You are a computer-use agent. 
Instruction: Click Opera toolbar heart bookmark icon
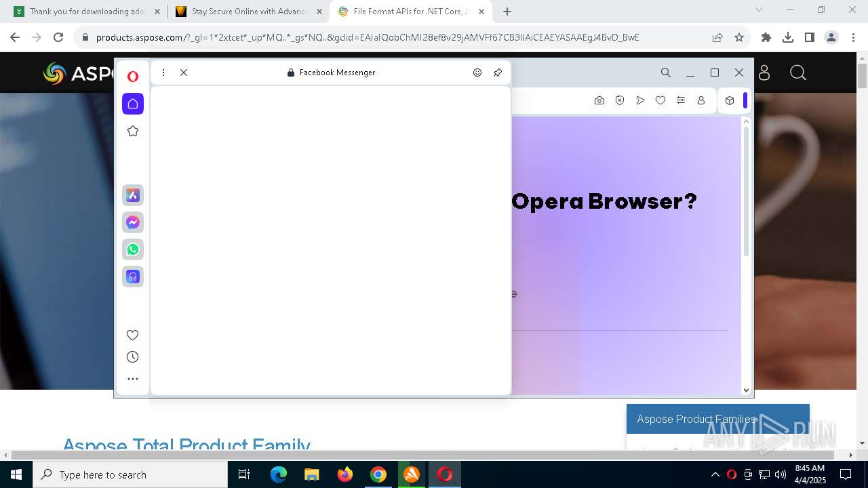660,100
